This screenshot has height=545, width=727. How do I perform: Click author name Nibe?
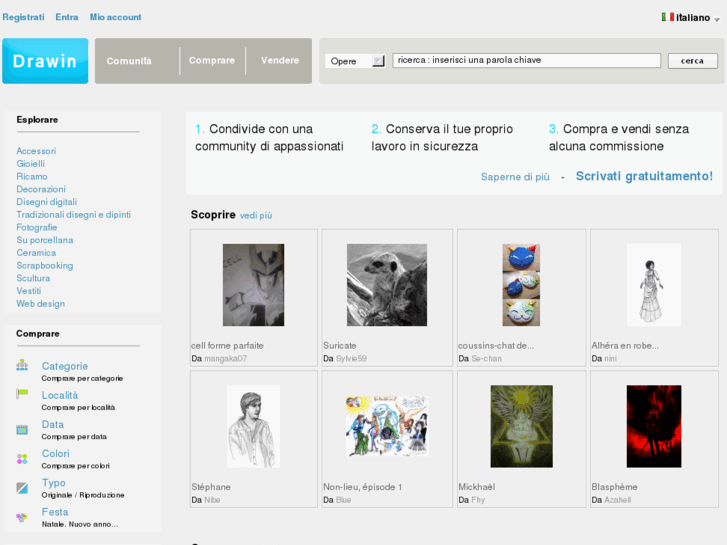pos(212,500)
